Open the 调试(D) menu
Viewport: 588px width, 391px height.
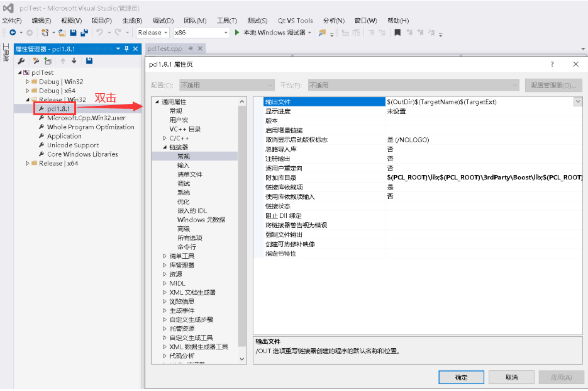click(x=163, y=21)
